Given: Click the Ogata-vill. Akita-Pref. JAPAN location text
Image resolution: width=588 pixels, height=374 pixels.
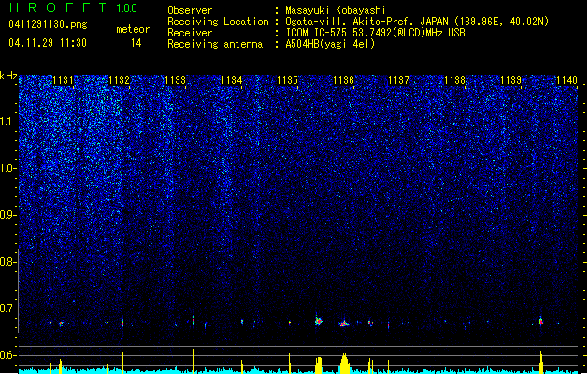Looking at the screenshot, I should [x=417, y=22].
